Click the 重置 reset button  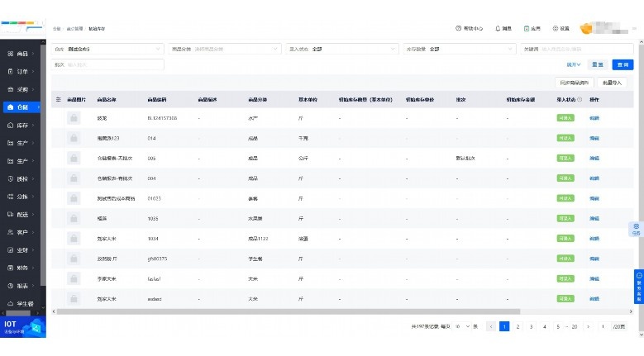tap(598, 64)
